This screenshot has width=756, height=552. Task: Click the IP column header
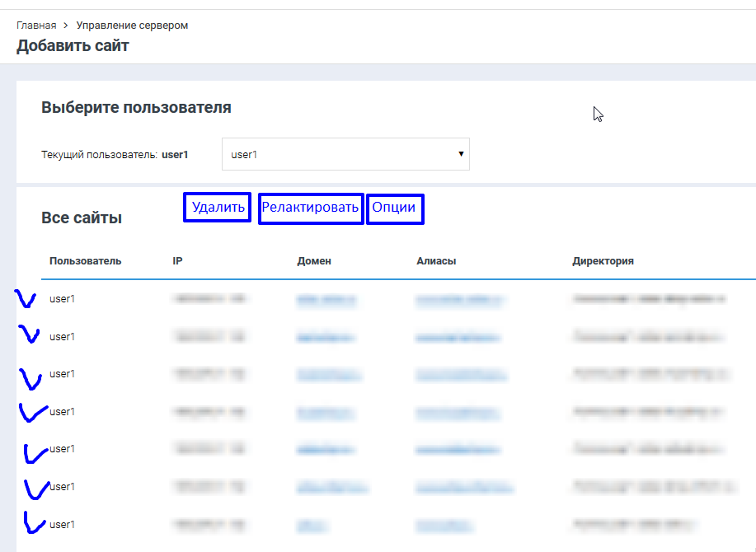point(177,261)
